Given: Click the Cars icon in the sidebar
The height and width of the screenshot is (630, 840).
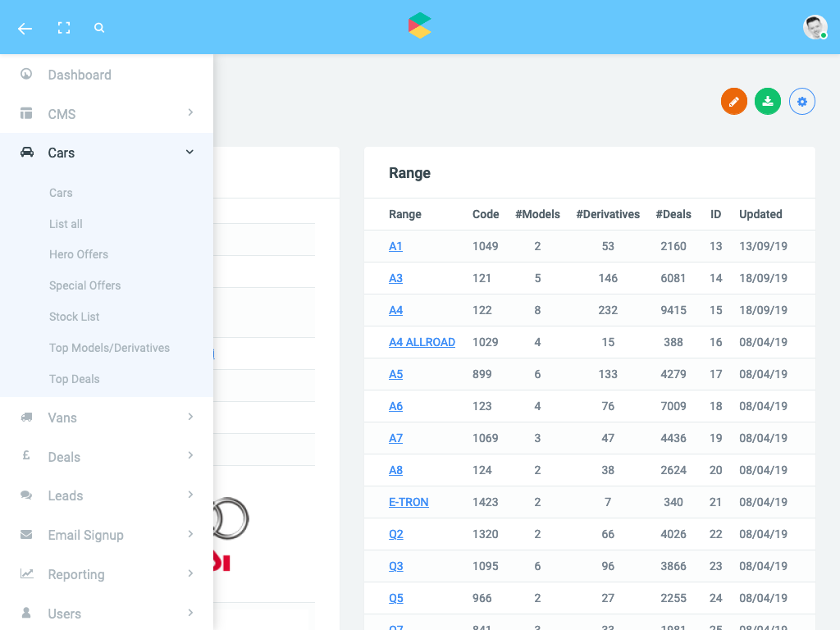Looking at the screenshot, I should click(25, 153).
